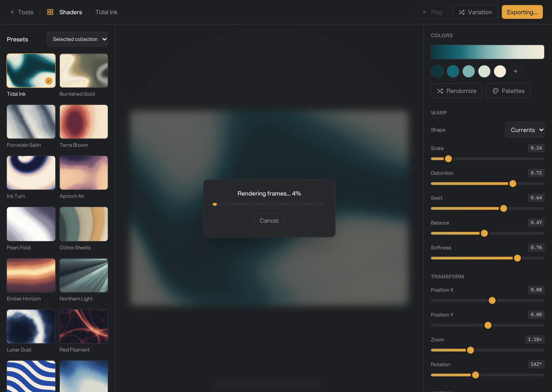
Task: Open the Currents shape dropdown
Action: tap(524, 130)
